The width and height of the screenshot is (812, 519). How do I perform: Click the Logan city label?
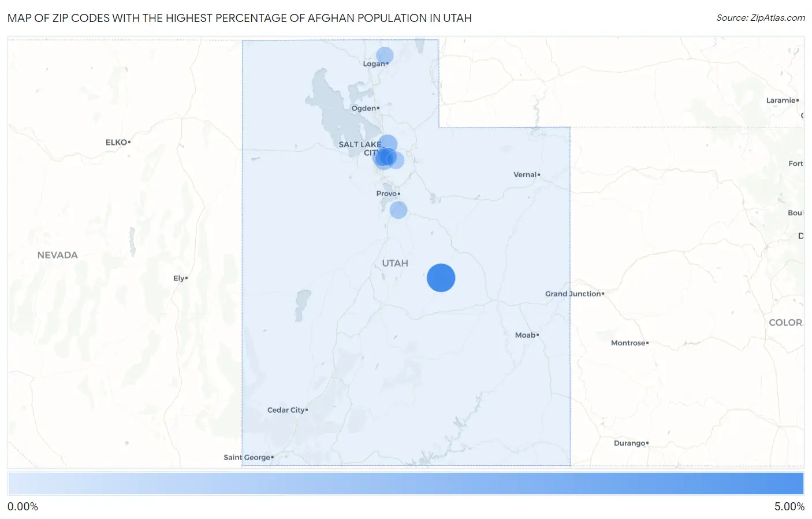(375, 64)
